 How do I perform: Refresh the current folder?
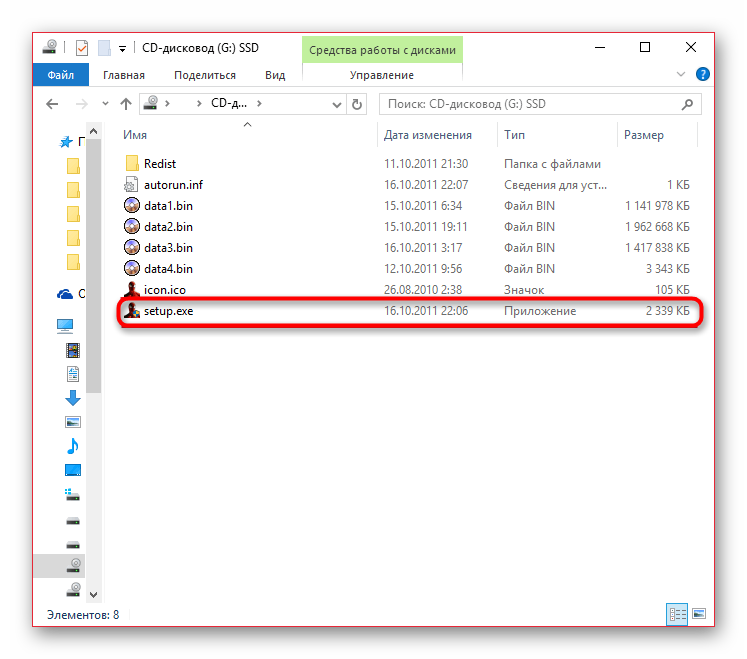click(357, 104)
